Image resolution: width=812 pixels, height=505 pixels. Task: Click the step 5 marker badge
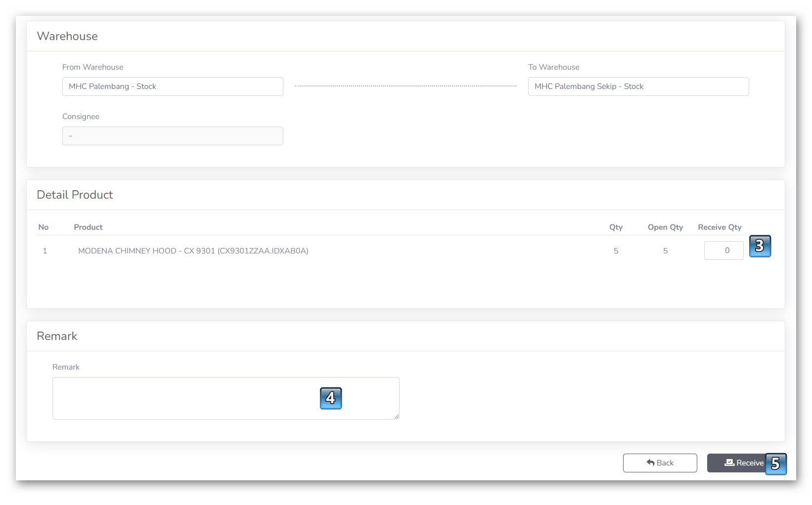[x=775, y=463]
